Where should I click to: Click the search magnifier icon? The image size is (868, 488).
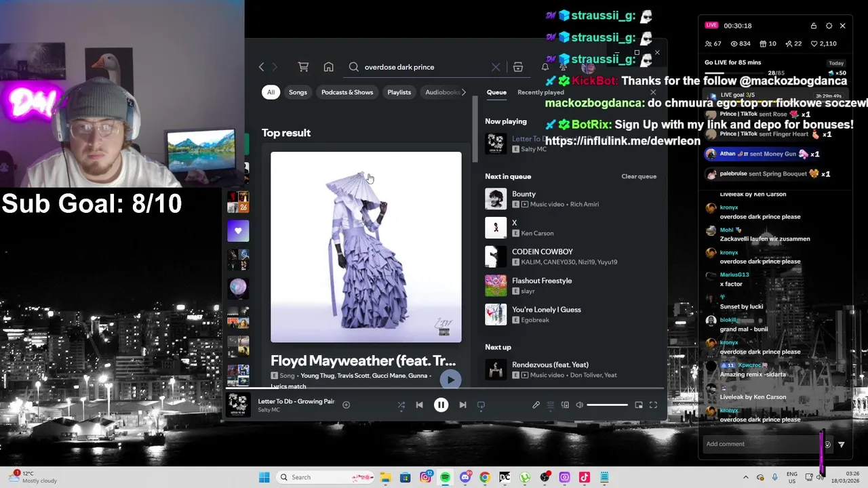(353, 67)
